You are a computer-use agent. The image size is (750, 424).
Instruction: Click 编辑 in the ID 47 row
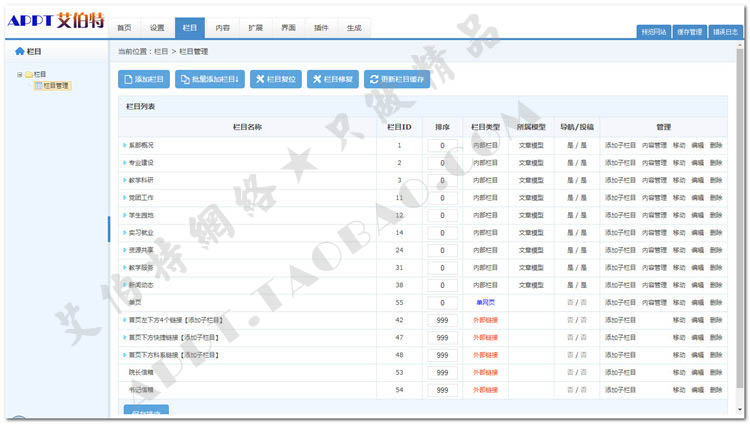point(697,337)
